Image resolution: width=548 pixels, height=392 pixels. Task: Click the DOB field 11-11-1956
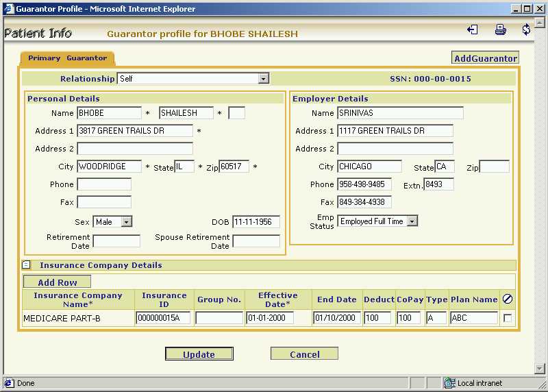pyautogui.click(x=256, y=222)
